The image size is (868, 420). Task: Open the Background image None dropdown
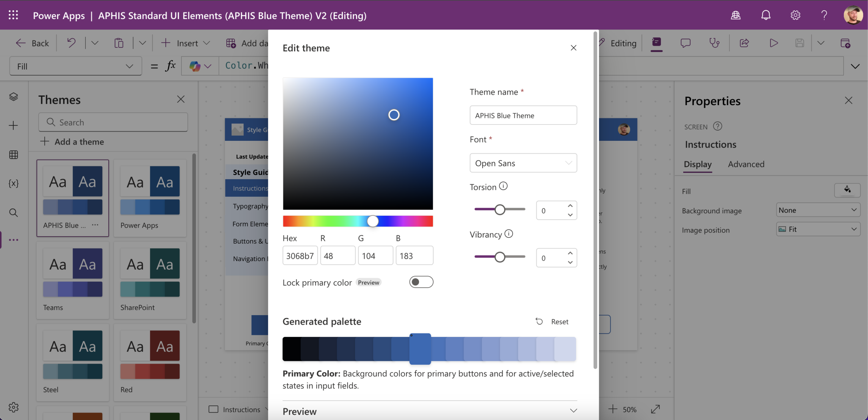pyautogui.click(x=818, y=210)
